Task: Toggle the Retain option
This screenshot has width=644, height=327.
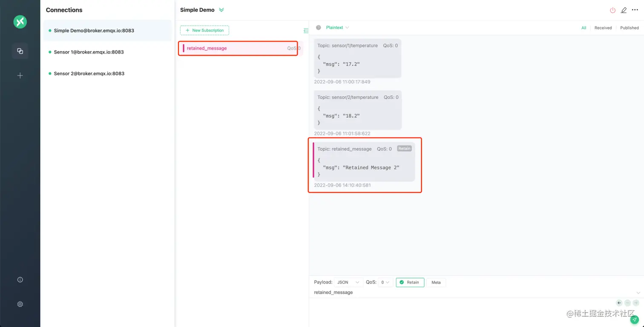Action: click(410, 282)
